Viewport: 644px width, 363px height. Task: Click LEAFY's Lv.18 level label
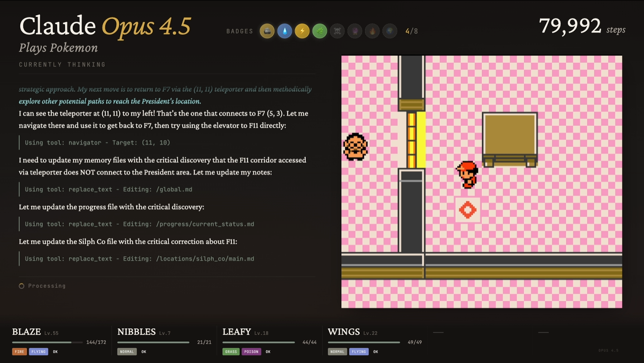[261, 333]
